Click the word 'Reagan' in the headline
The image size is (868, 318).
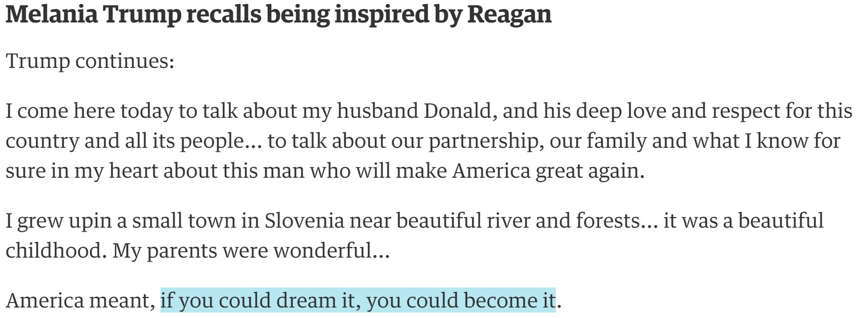coord(510,15)
